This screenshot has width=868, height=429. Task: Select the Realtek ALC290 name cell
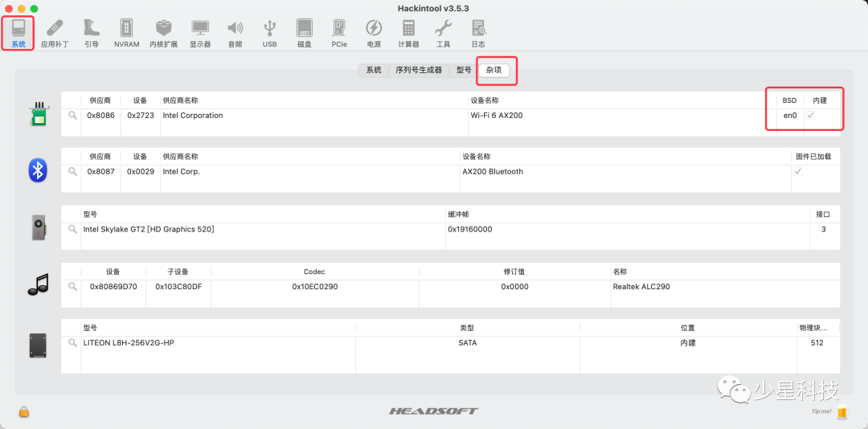pos(641,287)
